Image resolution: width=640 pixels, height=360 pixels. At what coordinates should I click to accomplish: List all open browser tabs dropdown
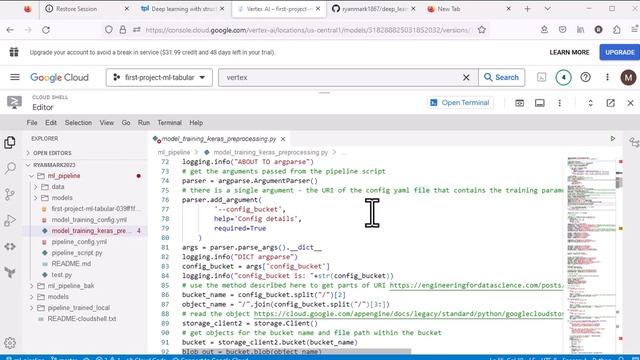coord(547,9)
